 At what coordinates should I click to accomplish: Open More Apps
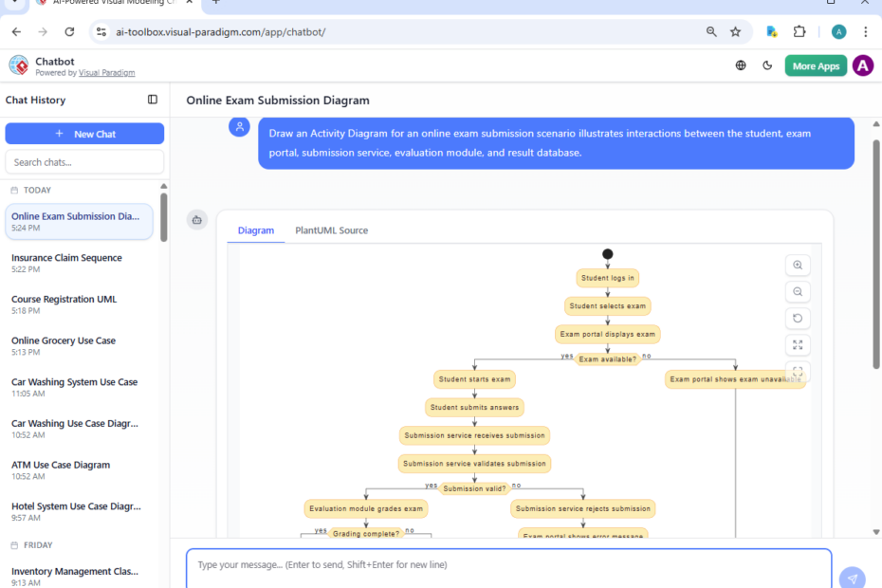click(x=815, y=65)
